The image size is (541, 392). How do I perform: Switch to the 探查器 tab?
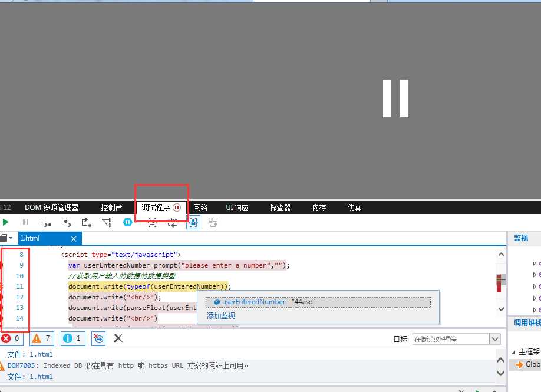pyautogui.click(x=280, y=207)
